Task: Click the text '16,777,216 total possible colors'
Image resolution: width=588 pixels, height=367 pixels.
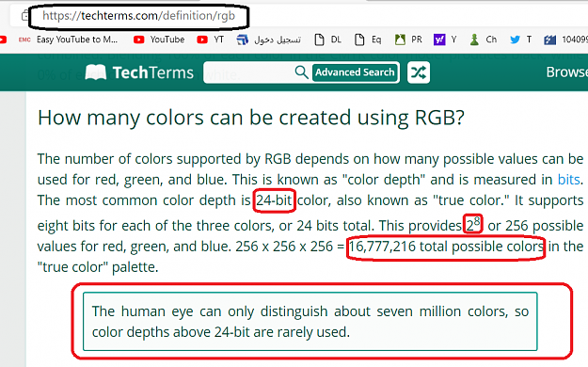Action: click(x=446, y=247)
